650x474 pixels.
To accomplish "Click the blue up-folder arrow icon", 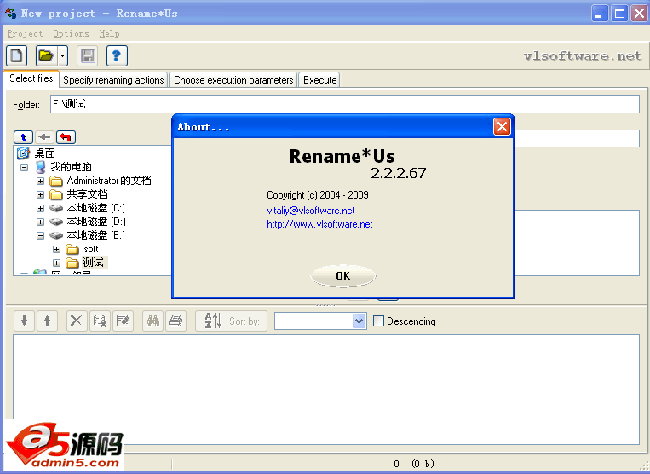I will 24,137.
